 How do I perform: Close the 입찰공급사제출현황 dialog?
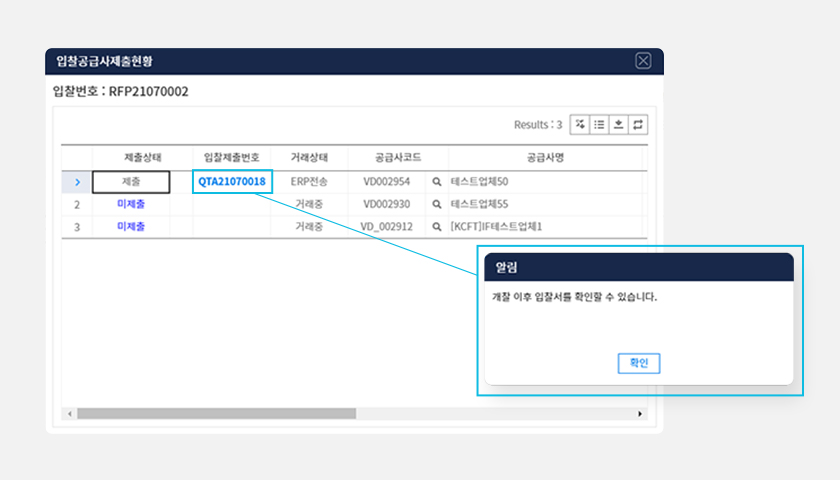pos(643,61)
